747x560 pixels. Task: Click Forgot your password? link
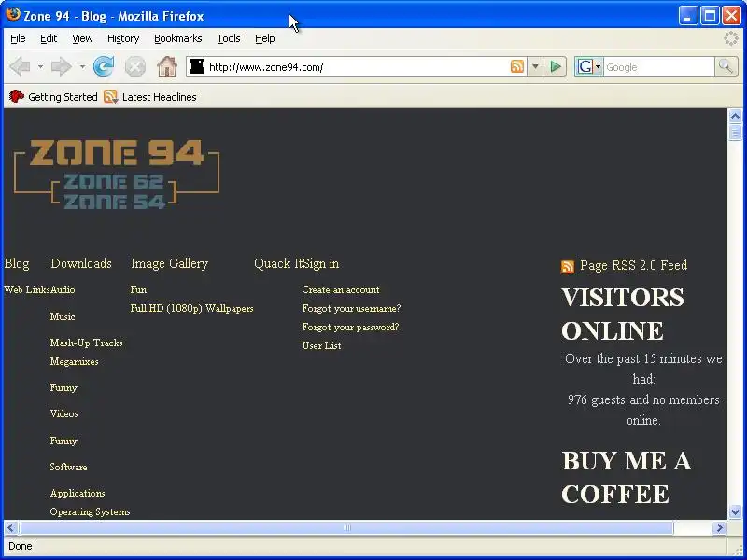pyautogui.click(x=350, y=328)
